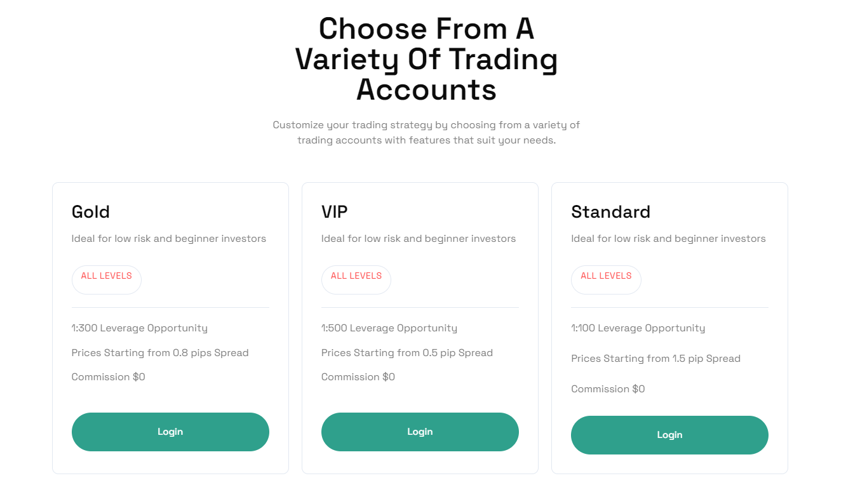The height and width of the screenshot is (504, 853).
Task: Click the 0.8 pips Spread line on Gold
Action: (x=160, y=353)
